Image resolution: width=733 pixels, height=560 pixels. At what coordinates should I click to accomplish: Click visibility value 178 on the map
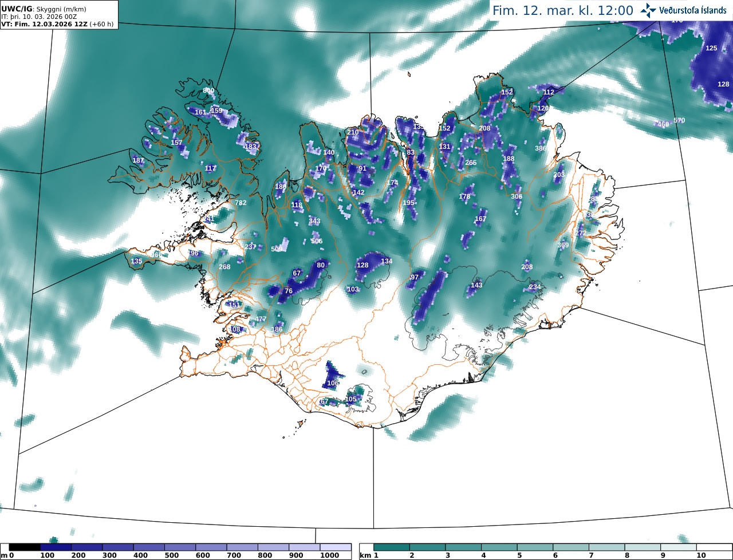click(464, 196)
